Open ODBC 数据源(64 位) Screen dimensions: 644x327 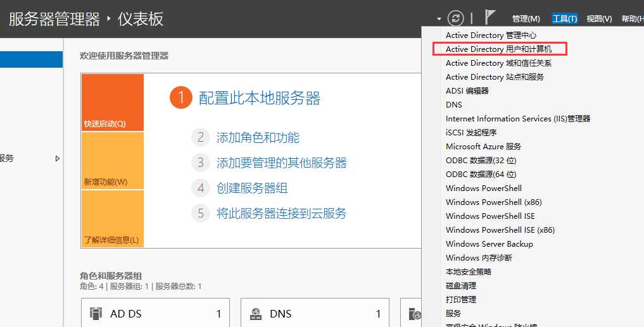pyautogui.click(x=481, y=175)
